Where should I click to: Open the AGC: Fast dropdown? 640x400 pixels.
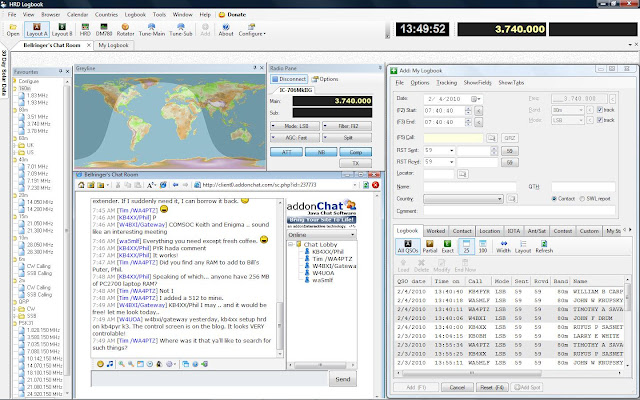point(295,138)
